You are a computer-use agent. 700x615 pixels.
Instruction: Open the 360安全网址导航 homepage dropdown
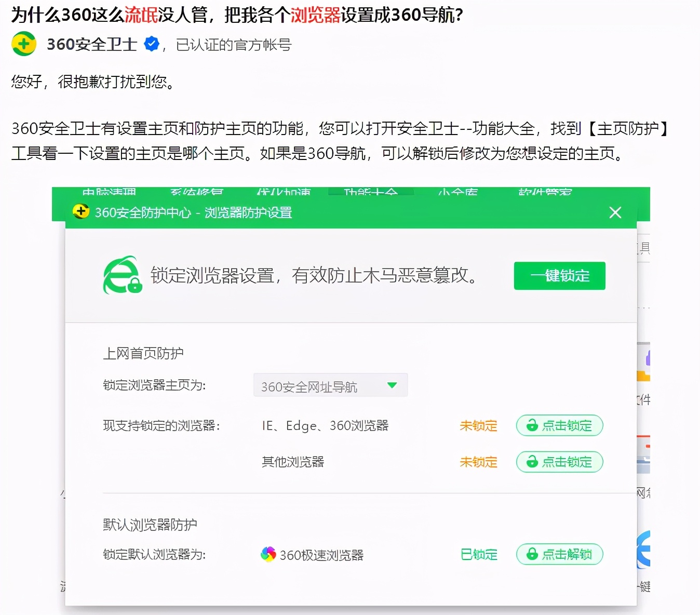point(330,385)
